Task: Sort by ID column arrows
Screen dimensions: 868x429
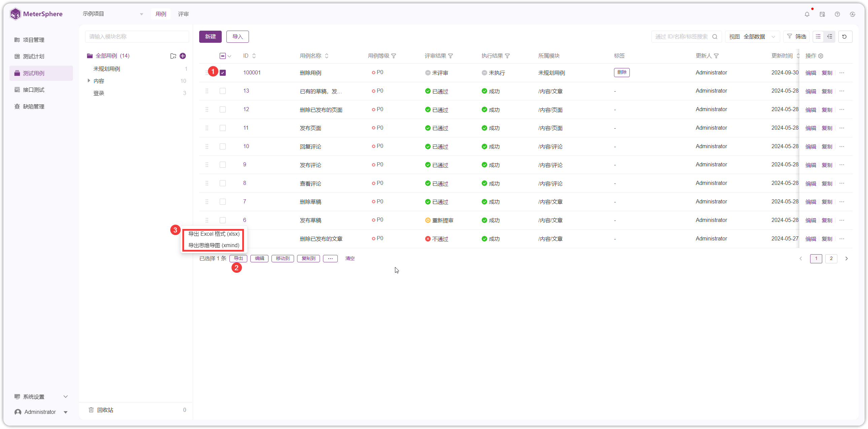Action: [254, 56]
